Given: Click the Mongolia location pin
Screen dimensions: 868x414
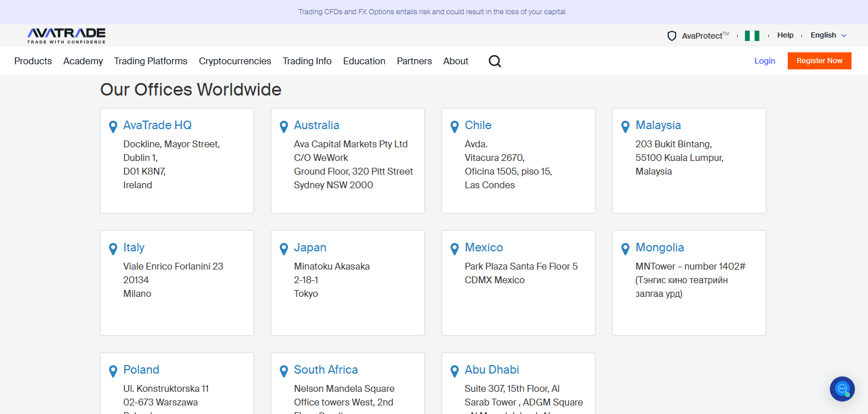Looking at the screenshot, I should click(625, 249).
